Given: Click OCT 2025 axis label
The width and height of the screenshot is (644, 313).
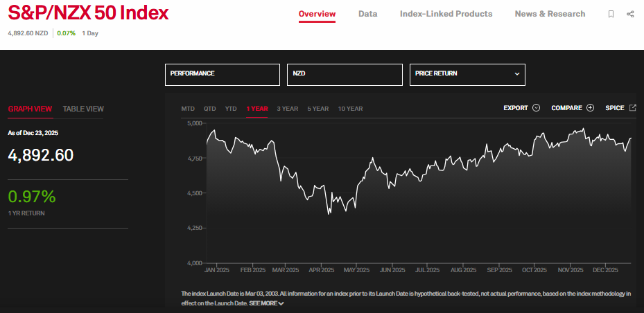Looking at the screenshot, I should tap(534, 270).
